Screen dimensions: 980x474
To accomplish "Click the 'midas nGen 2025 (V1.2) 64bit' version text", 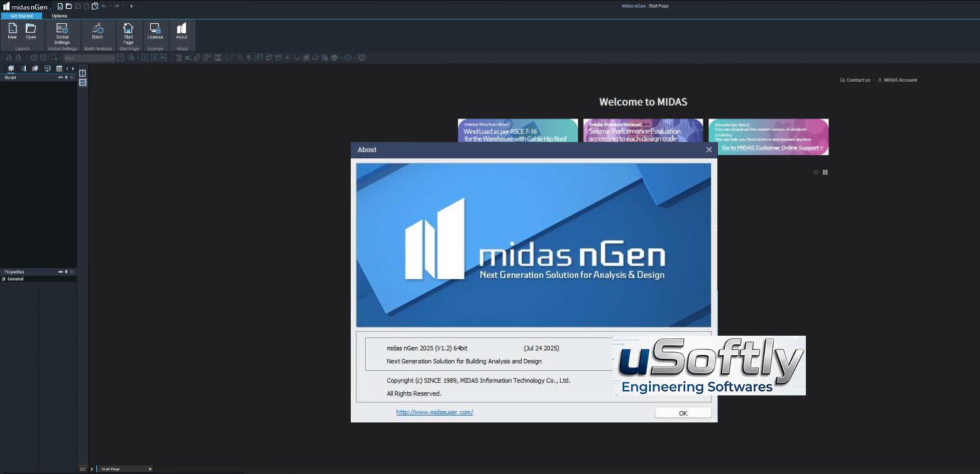I will coord(427,348).
